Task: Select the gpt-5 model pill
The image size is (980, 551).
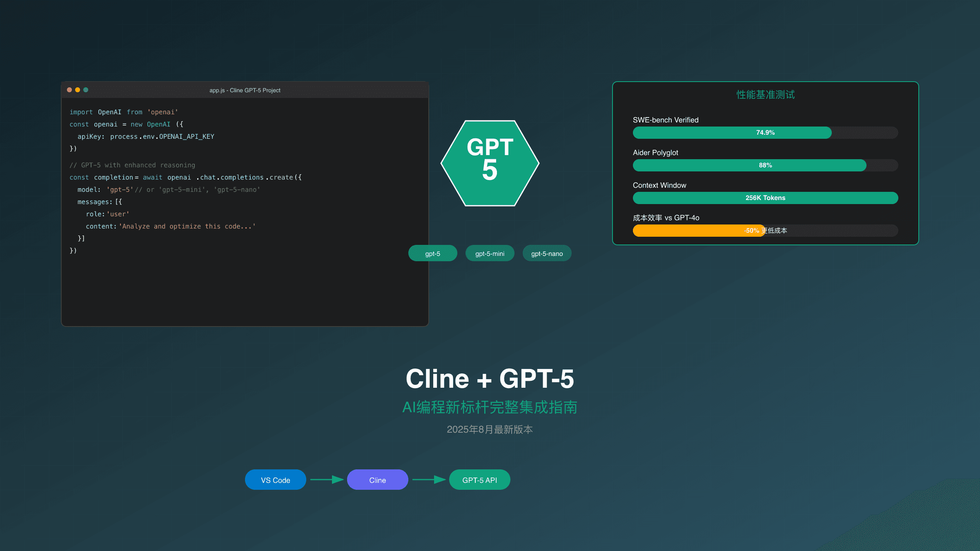Action: [x=433, y=253]
